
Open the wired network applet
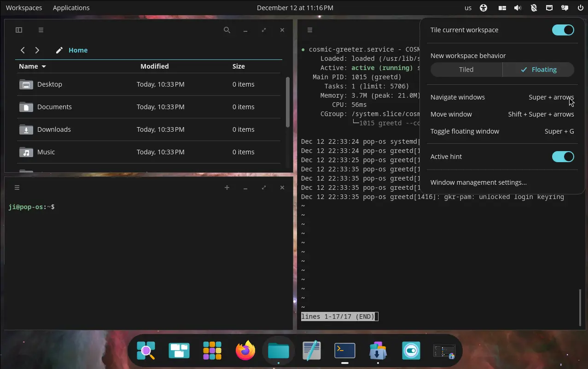coord(549,8)
